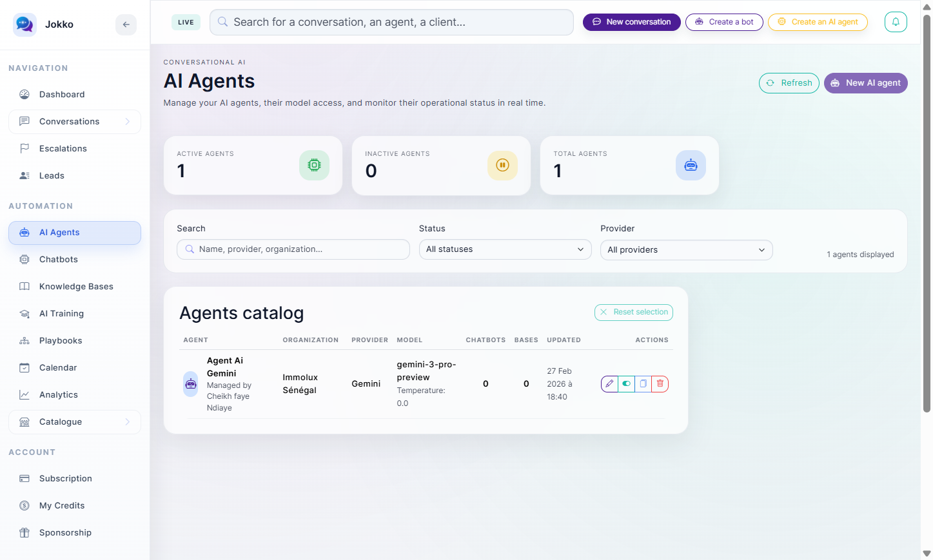Click the Playbooks diagram icon
The image size is (933, 560).
(25, 341)
